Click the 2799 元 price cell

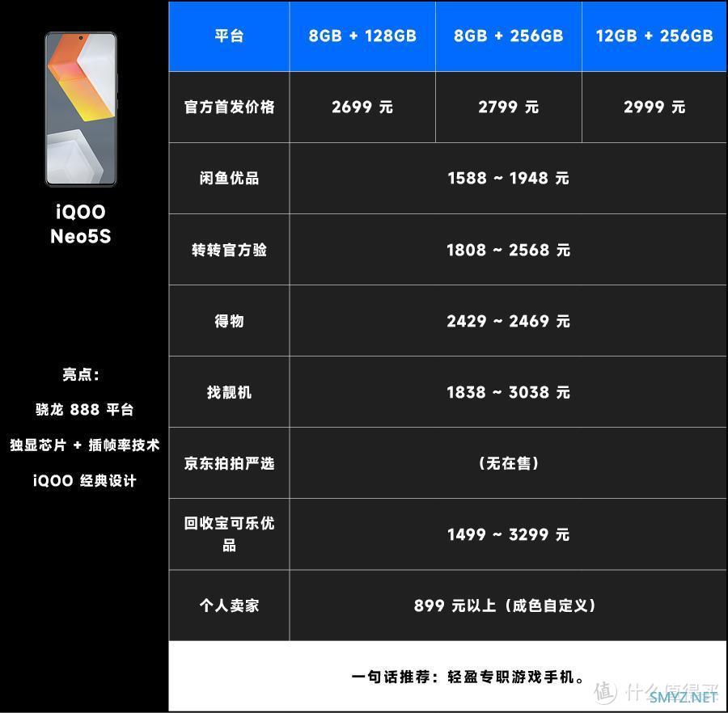click(509, 108)
